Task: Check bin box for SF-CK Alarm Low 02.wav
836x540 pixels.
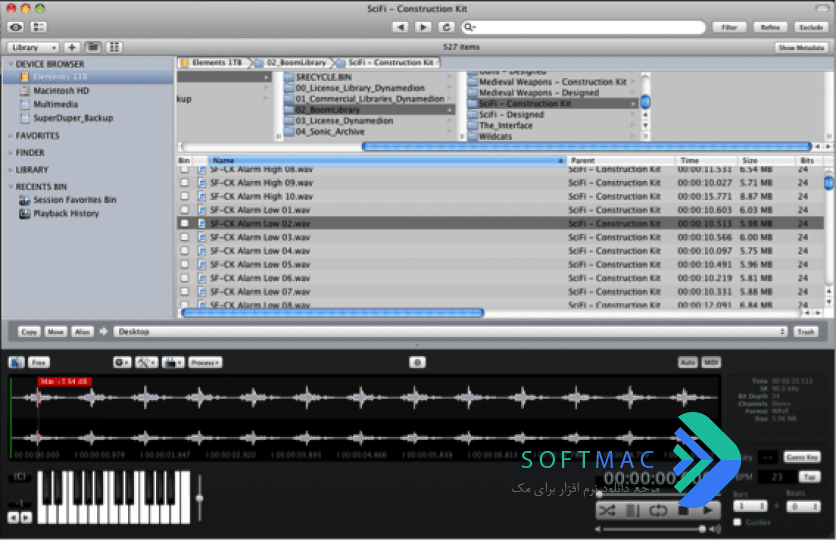Action: (184, 223)
